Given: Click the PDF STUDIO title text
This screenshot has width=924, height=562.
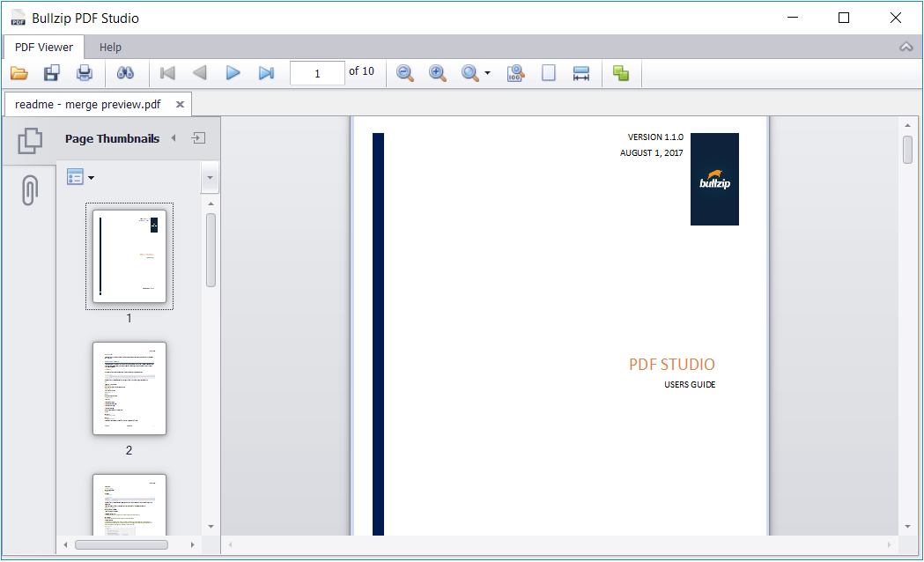Looking at the screenshot, I should coord(672,365).
